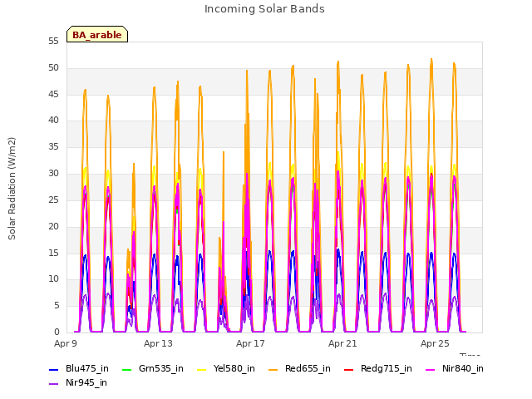The height and width of the screenshot is (399, 532).
Task: Click the Apr 13 x-axis label
Action: pyautogui.click(x=158, y=343)
